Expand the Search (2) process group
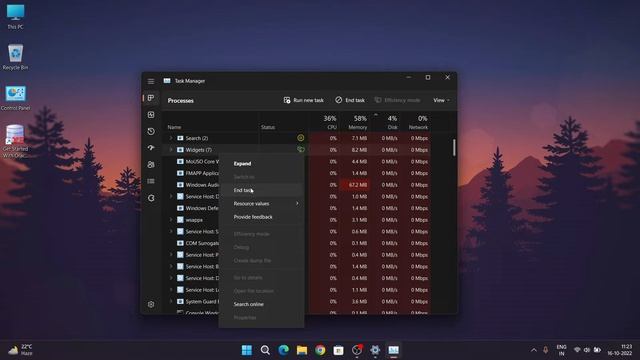The width and height of the screenshot is (640, 360). (x=171, y=138)
